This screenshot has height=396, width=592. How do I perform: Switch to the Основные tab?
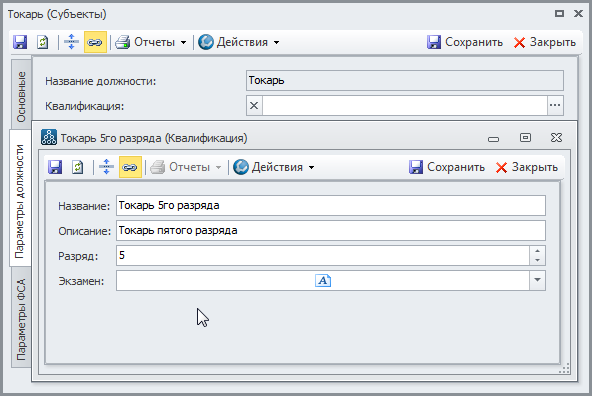pos(21,97)
